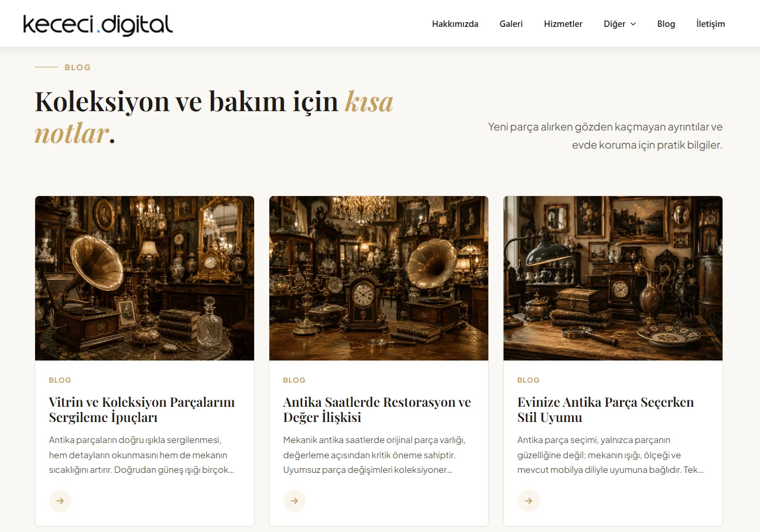Select Blog in the navigation bar
The height and width of the screenshot is (532, 760).
[x=666, y=24]
